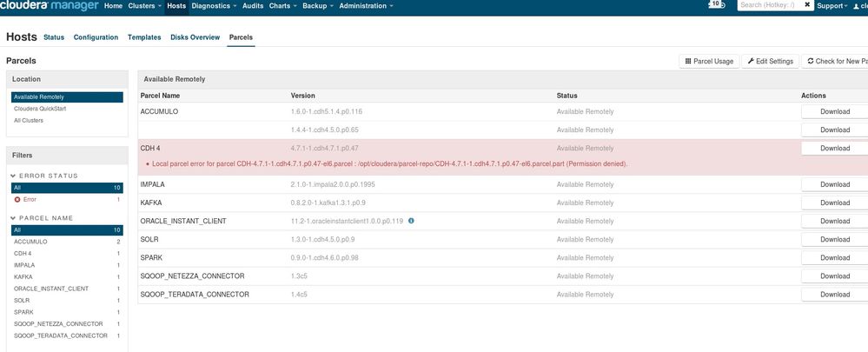
Task: Click the Parcel Usage button
Action: [x=709, y=62]
